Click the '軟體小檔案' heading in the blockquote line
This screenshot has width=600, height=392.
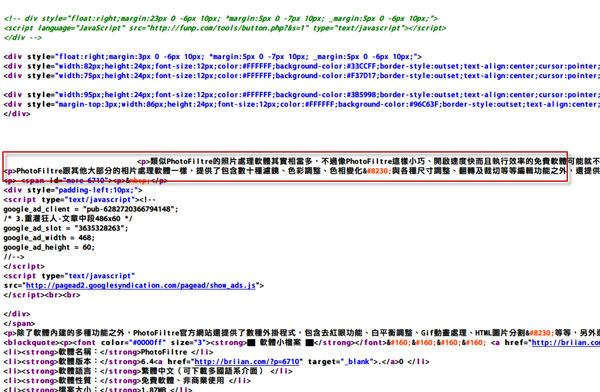point(280,343)
